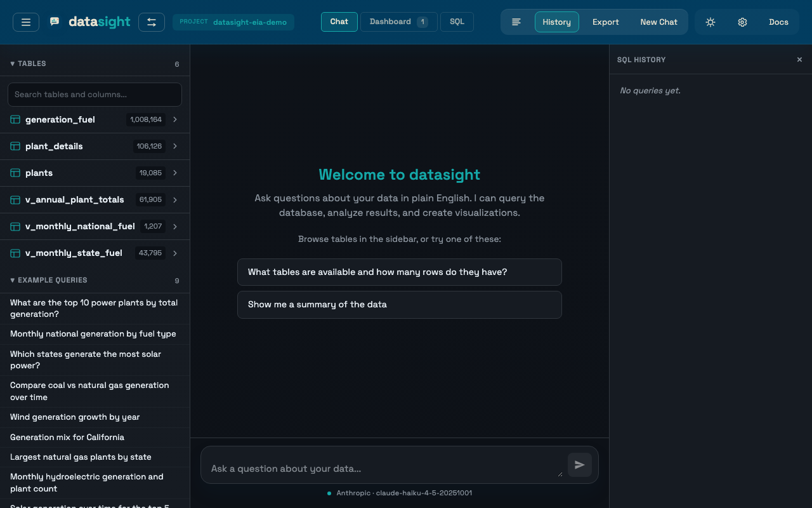Open settings with the gear icon
This screenshot has width=812, height=508.
pos(742,22)
